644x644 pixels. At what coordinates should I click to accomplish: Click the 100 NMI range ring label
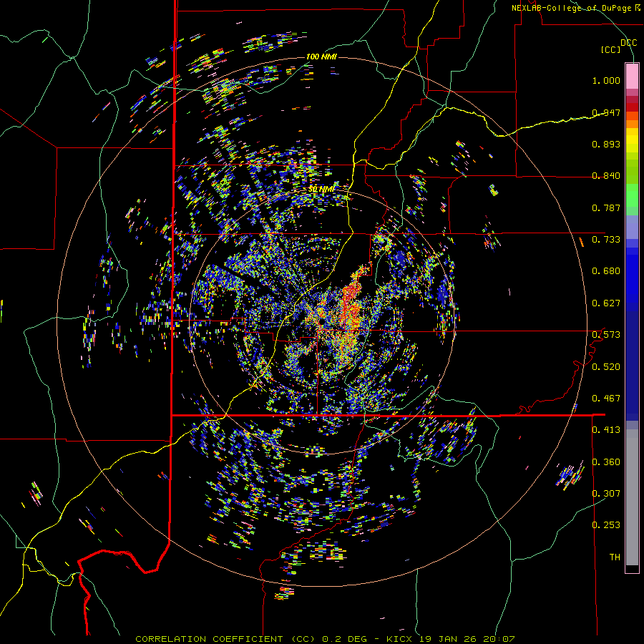[x=321, y=57]
